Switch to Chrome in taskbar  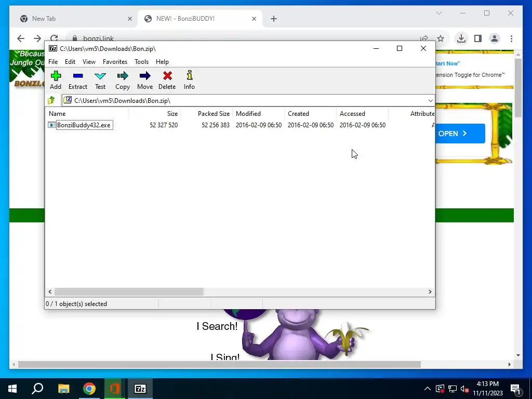click(89, 389)
